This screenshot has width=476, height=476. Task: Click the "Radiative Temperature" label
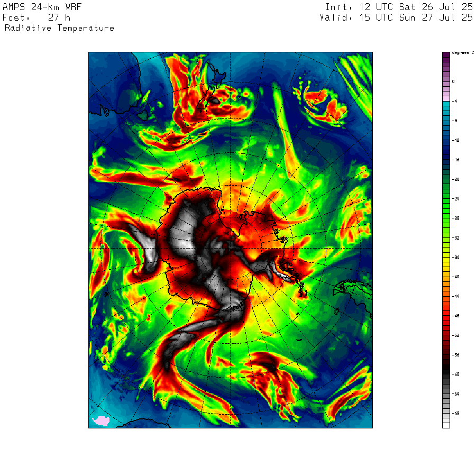point(59,28)
